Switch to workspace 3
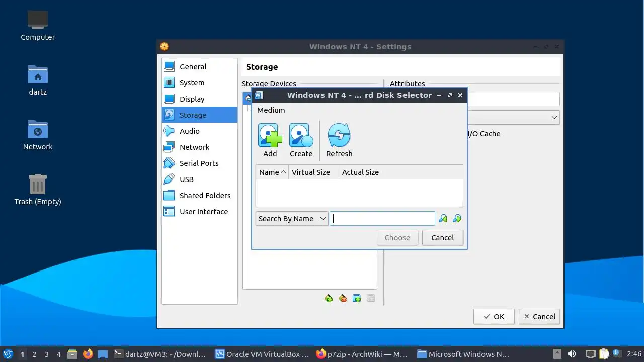This screenshot has width=644, height=362. pos(47,354)
